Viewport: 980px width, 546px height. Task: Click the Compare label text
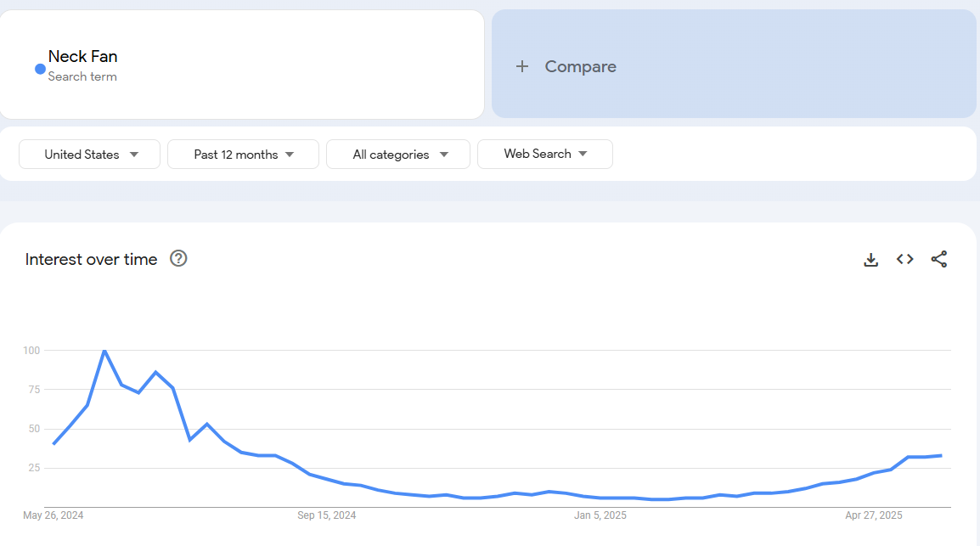(580, 66)
